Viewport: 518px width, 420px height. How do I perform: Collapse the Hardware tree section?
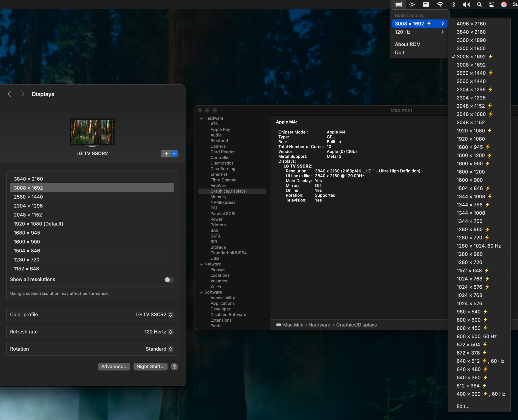click(202, 118)
